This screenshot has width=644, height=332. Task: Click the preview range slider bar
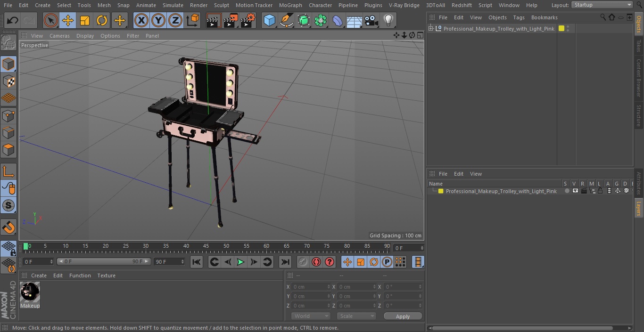coord(104,261)
